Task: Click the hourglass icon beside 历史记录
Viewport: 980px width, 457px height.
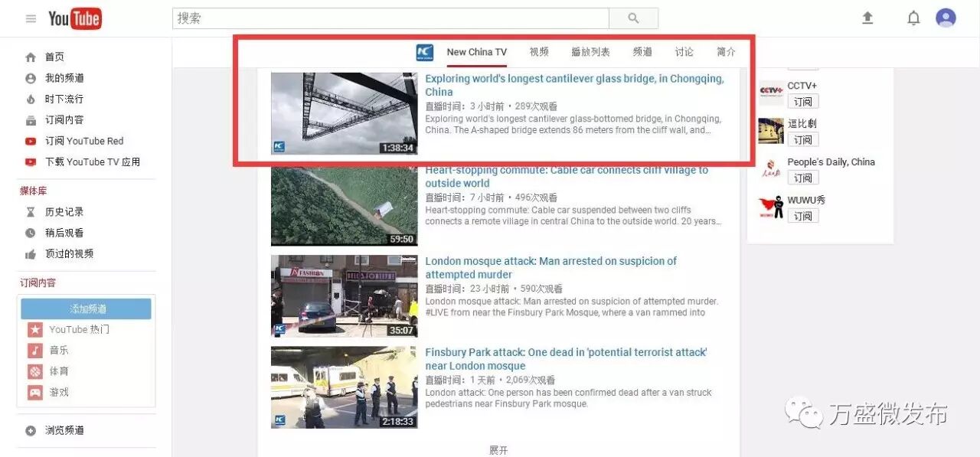Action: [x=31, y=212]
